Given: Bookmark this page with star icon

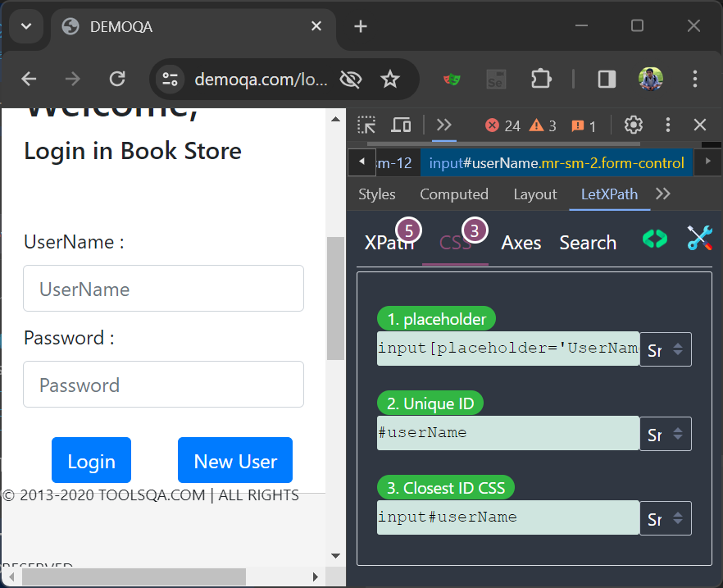Looking at the screenshot, I should point(390,79).
